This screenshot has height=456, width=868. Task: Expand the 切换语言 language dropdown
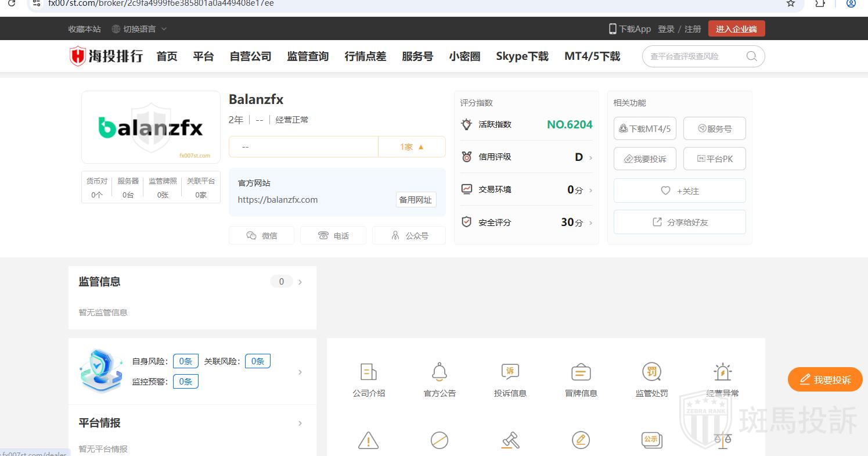coord(139,29)
